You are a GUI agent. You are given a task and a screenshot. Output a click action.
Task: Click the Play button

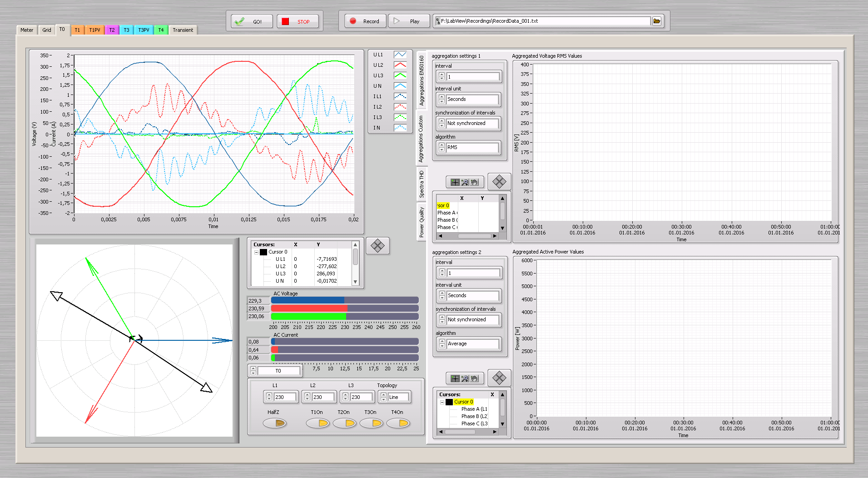coord(408,21)
